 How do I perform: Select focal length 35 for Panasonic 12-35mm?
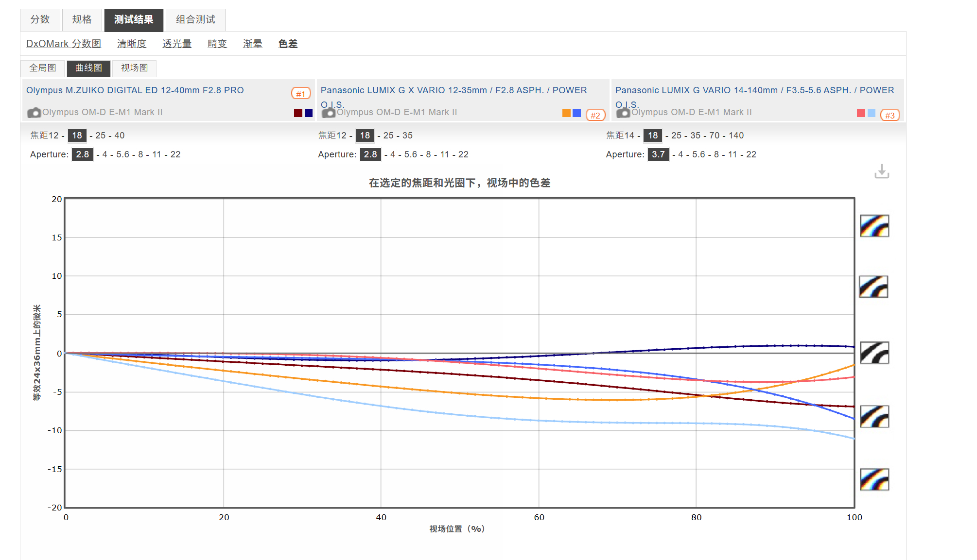407,136
